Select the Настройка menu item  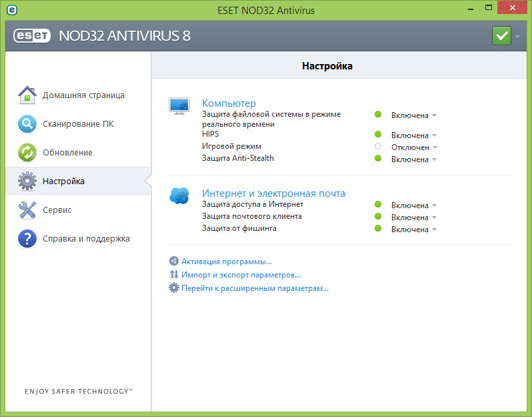(79, 181)
